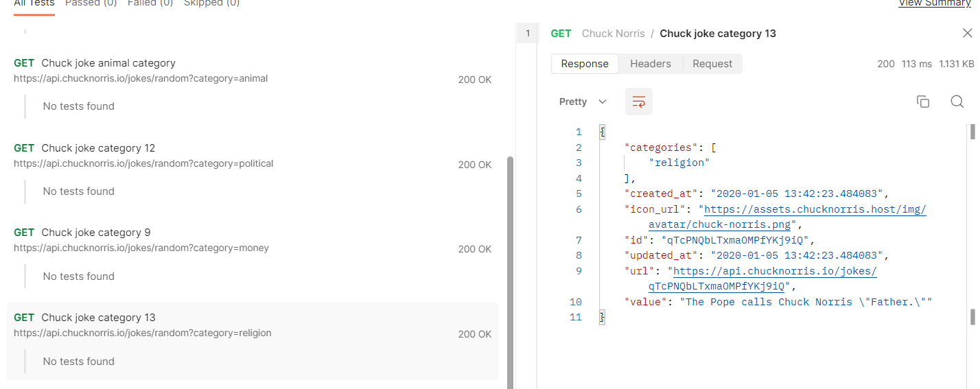
Task: Click the "created_at" key in JSON
Action: 661,193
